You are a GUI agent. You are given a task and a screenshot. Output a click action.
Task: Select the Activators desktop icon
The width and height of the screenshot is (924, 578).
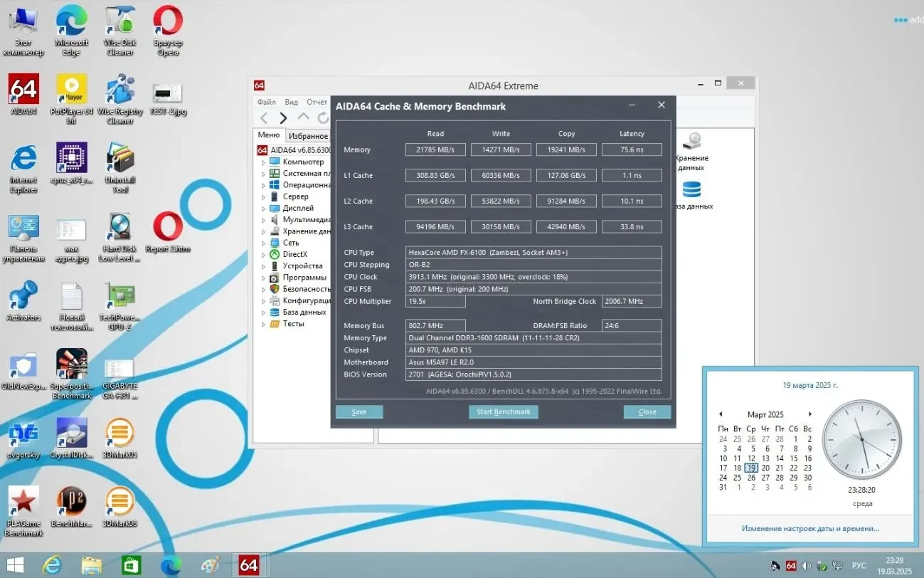coord(23,300)
